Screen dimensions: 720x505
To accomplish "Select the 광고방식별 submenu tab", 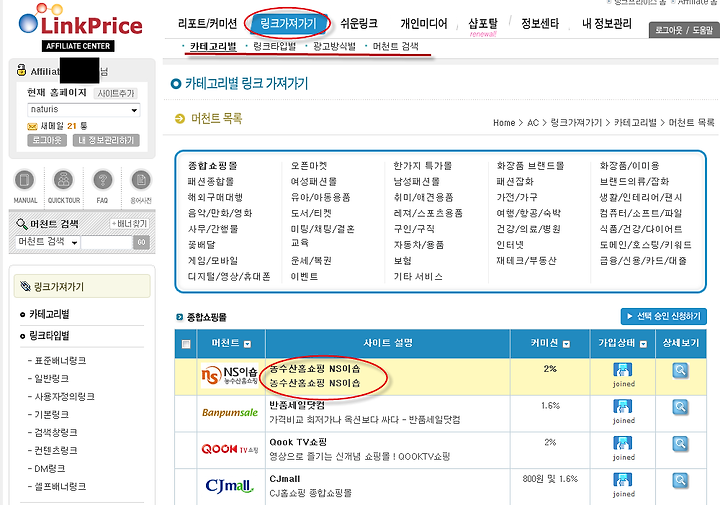I will click(334, 46).
